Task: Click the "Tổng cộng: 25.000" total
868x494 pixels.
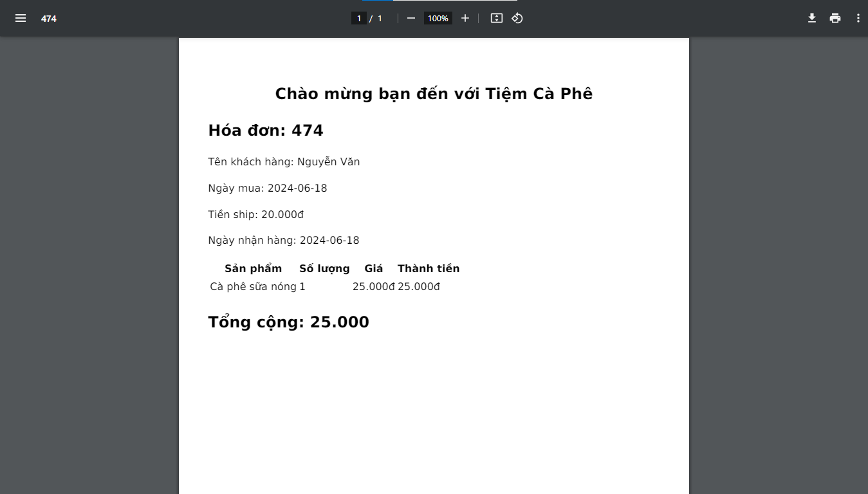Action: click(289, 322)
